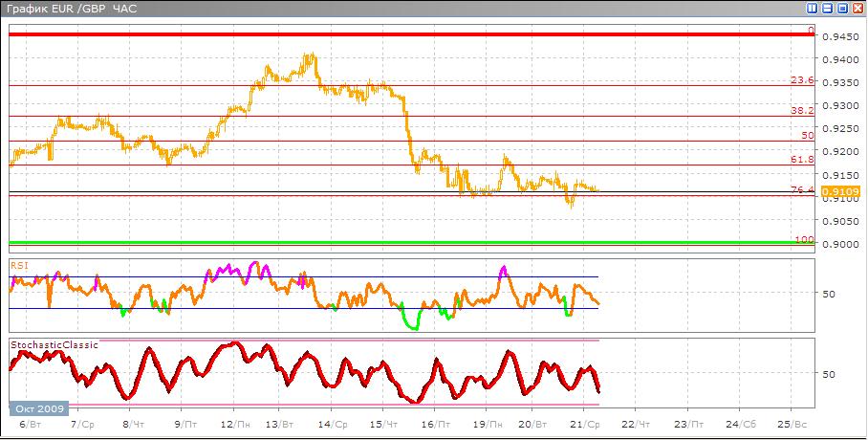Select the RSI indicator label
Viewport: 868px width, 440px height.
[x=18, y=262]
